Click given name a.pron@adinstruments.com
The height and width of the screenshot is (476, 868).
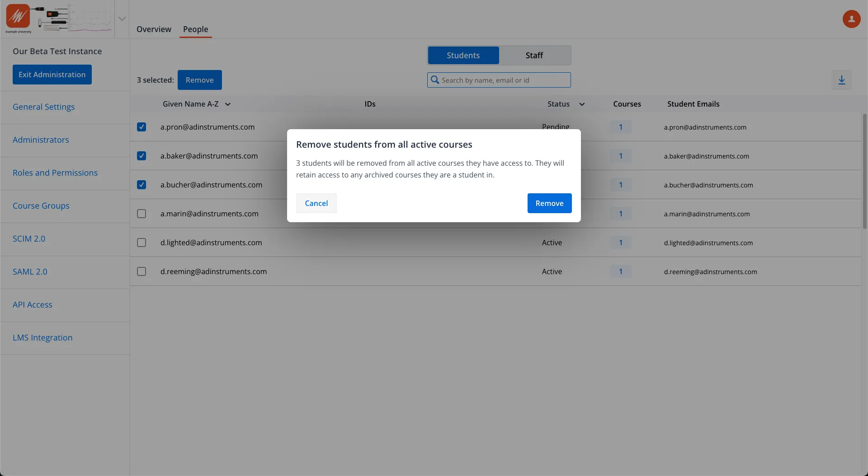pyautogui.click(x=208, y=127)
